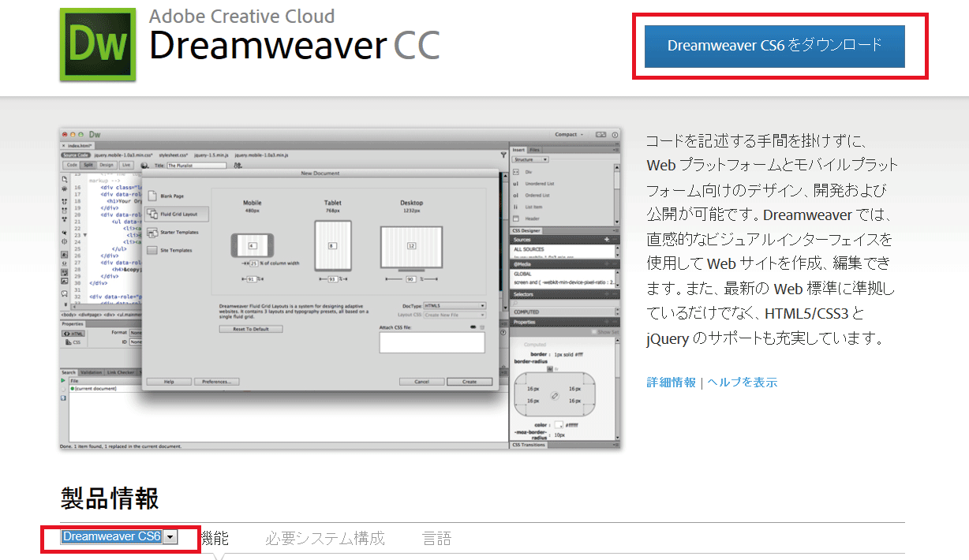Screen dimensions: 969x560
Task: Switch to the Link Checker tab in the screenshot
Action: click(x=120, y=372)
